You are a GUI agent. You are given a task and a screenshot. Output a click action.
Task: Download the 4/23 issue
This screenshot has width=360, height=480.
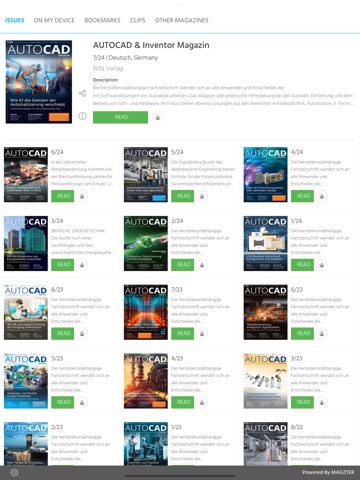(202, 402)
